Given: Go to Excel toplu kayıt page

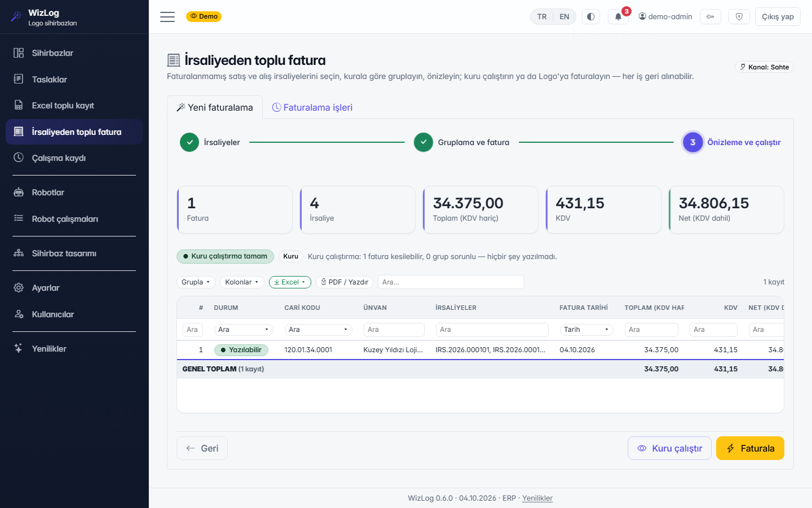Looking at the screenshot, I should click(x=74, y=106).
